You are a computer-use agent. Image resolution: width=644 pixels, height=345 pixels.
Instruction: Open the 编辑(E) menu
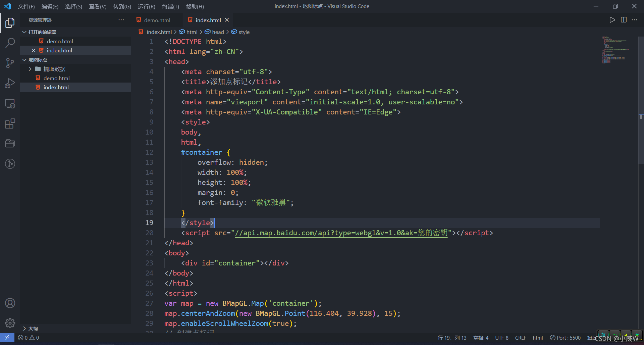point(50,6)
